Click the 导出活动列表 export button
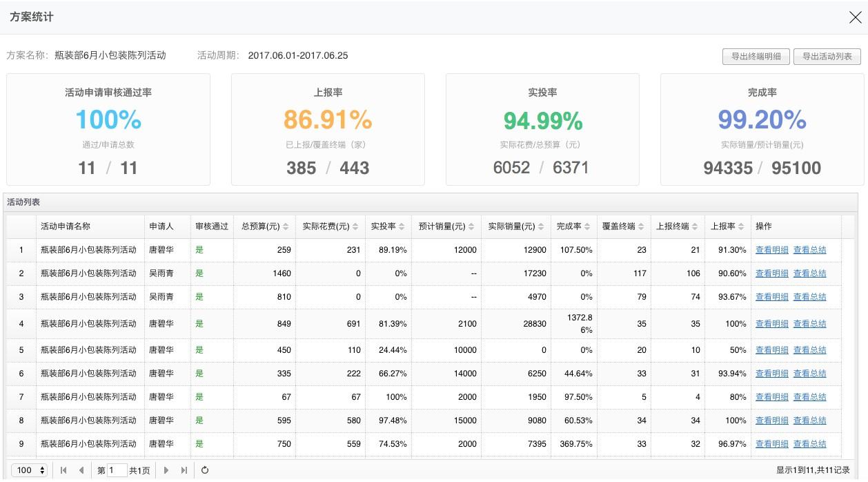Screen dimensions: 868x482 [827, 56]
